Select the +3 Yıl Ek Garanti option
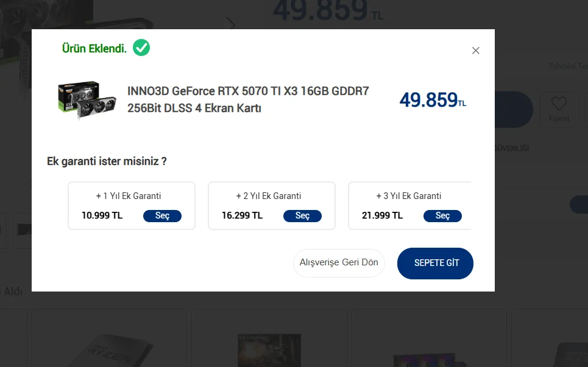Screen dimensions: 588x367 pos(442,216)
